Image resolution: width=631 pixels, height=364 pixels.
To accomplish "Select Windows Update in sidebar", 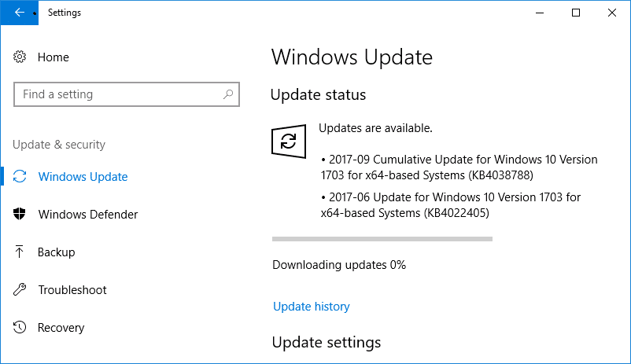I will (83, 177).
